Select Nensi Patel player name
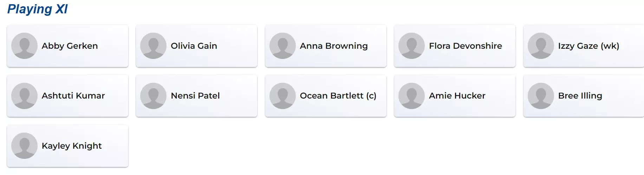Screen dimensions: 644x175 click(195, 96)
